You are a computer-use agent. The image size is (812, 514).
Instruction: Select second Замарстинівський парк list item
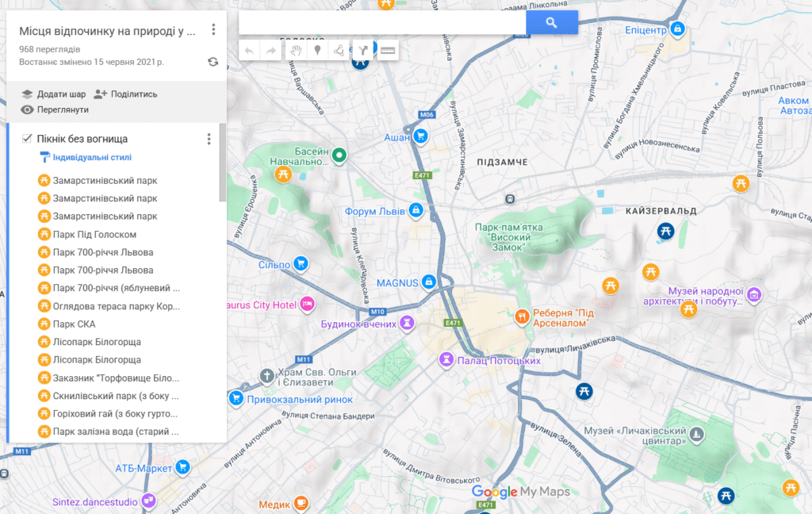[x=105, y=198]
